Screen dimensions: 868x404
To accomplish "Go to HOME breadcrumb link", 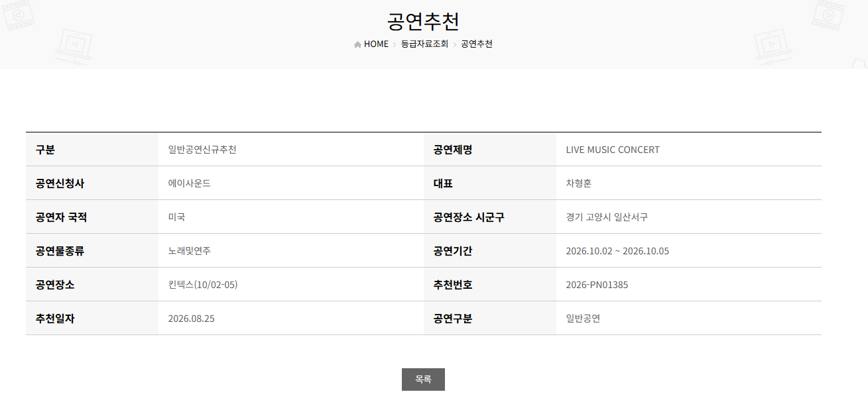I will click(x=376, y=44).
